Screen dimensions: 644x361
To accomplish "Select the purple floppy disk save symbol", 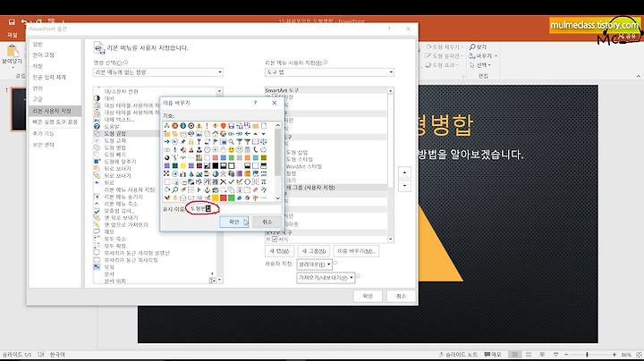I will (232, 125).
